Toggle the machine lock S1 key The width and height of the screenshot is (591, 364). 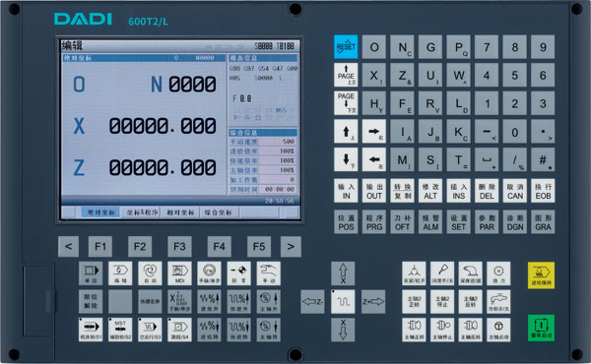pos(91,330)
